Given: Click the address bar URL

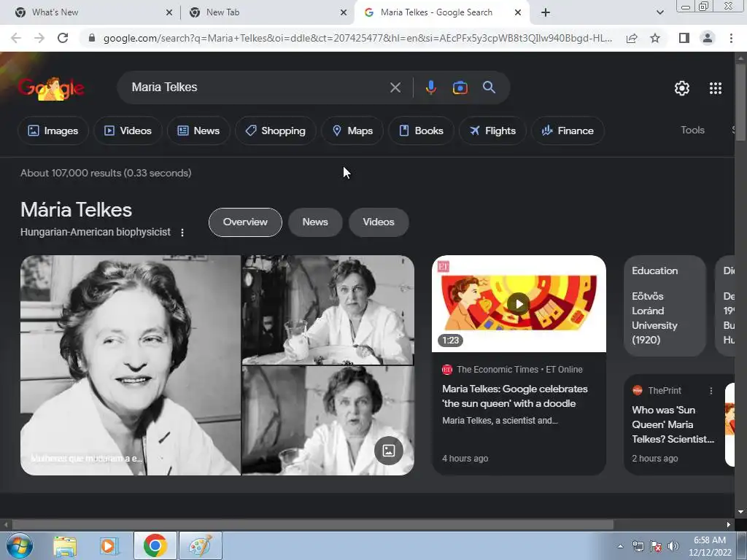Looking at the screenshot, I should click(x=357, y=38).
